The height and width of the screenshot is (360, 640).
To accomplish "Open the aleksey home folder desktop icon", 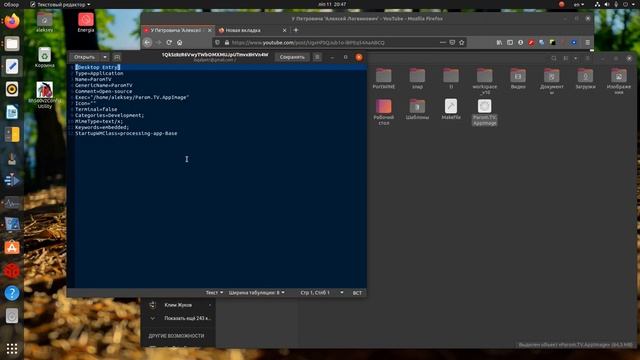I will [44, 22].
